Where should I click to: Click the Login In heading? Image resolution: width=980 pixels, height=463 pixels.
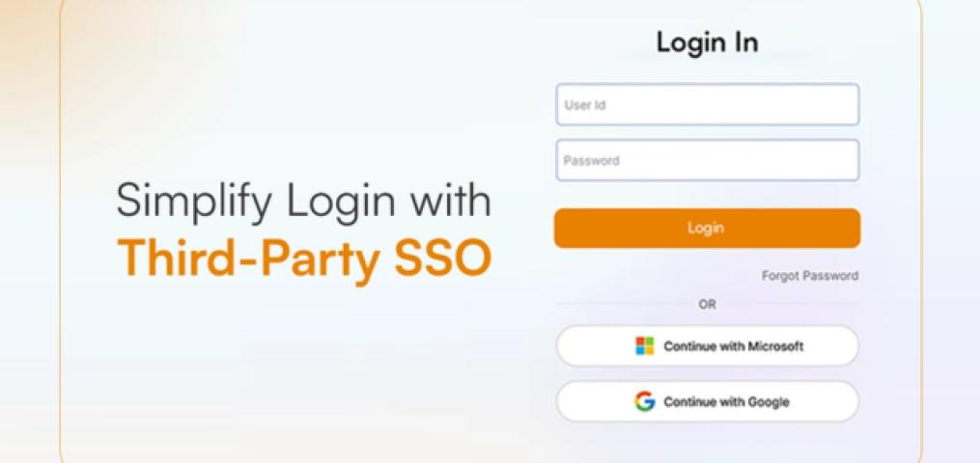(x=707, y=42)
